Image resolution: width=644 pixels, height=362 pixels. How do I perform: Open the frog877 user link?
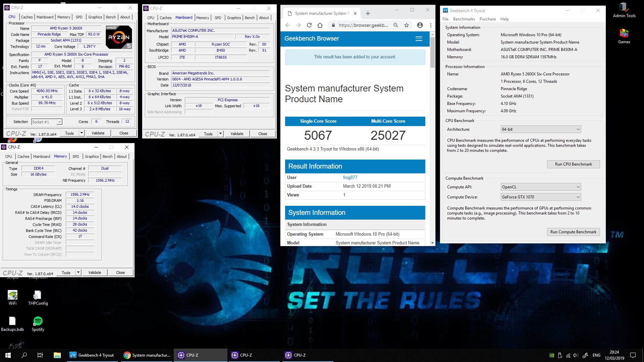[x=350, y=178]
